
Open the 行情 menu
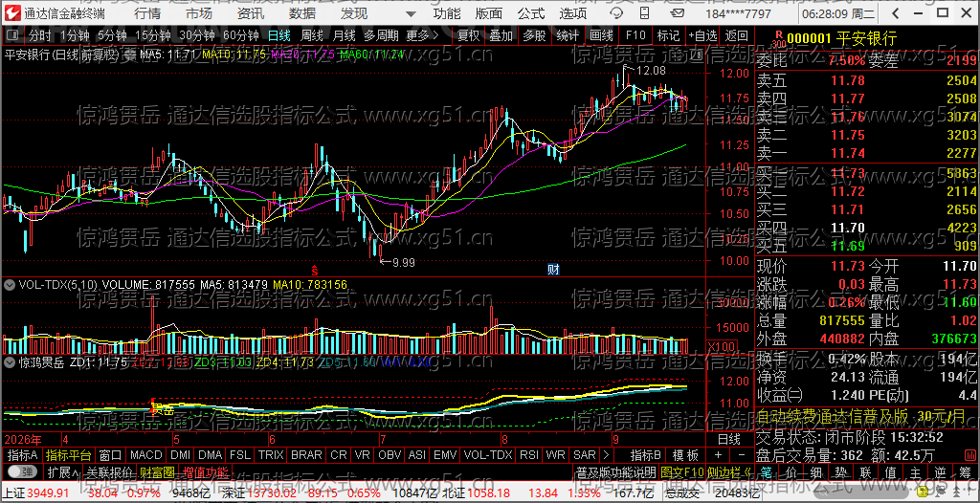(x=146, y=13)
